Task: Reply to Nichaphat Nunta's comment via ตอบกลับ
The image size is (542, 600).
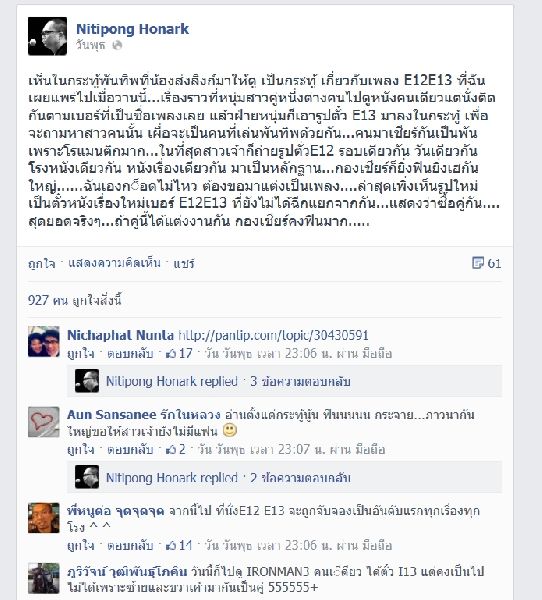Action: point(131,353)
